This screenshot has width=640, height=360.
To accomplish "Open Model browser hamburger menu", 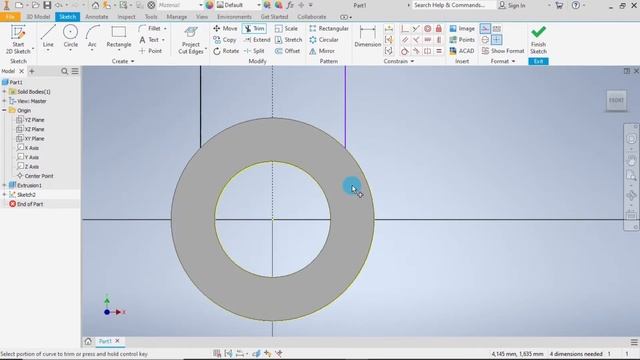I will [75, 71].
